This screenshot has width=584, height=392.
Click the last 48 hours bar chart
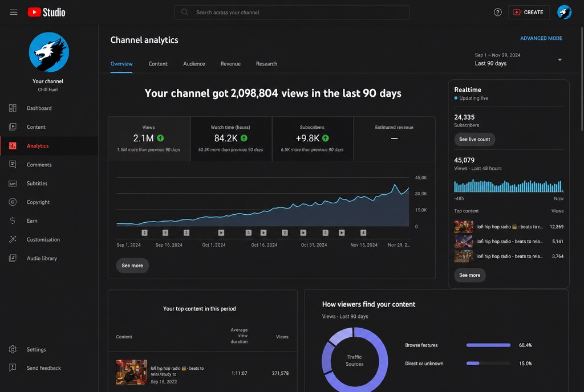[x=508, y=186]
